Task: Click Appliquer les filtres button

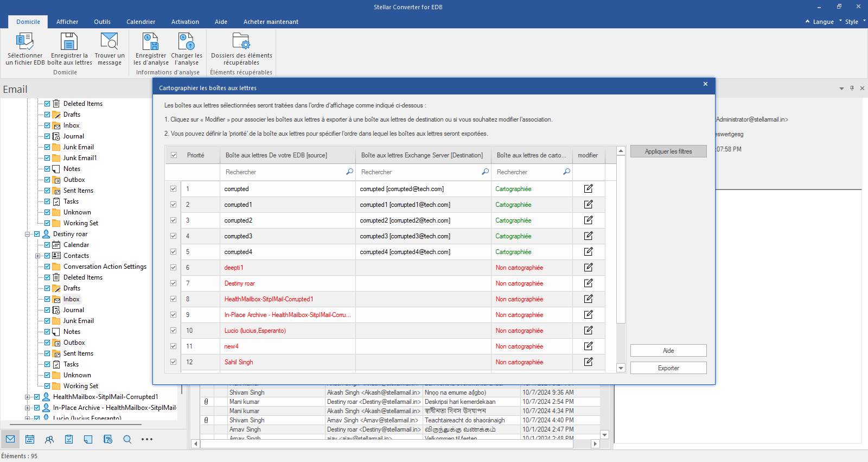Action: coord(668,151)
